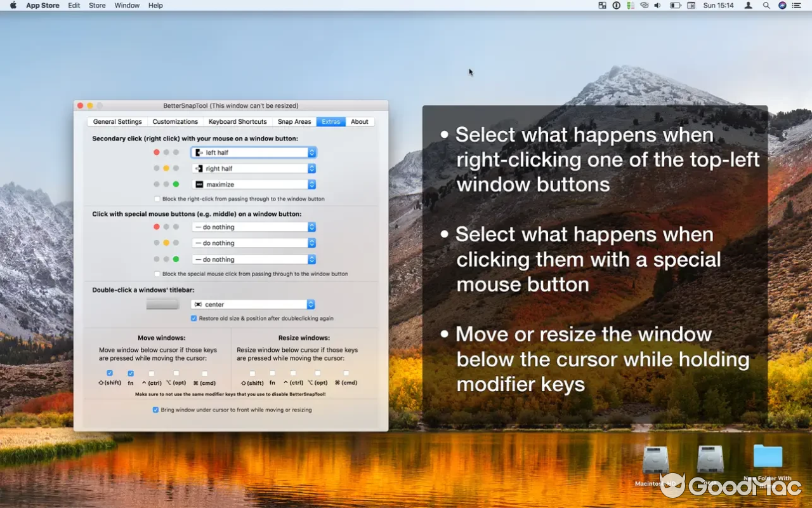Click the Notification Center icon in menu bar
Screen dimensions: 812x508
pos(796,5)
